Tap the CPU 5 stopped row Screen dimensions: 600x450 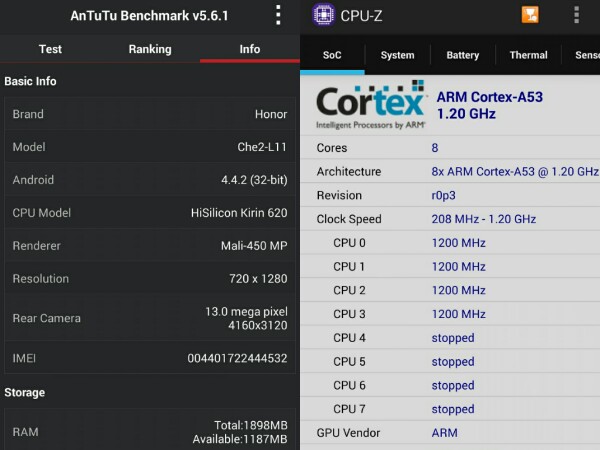tap(450, 361)
